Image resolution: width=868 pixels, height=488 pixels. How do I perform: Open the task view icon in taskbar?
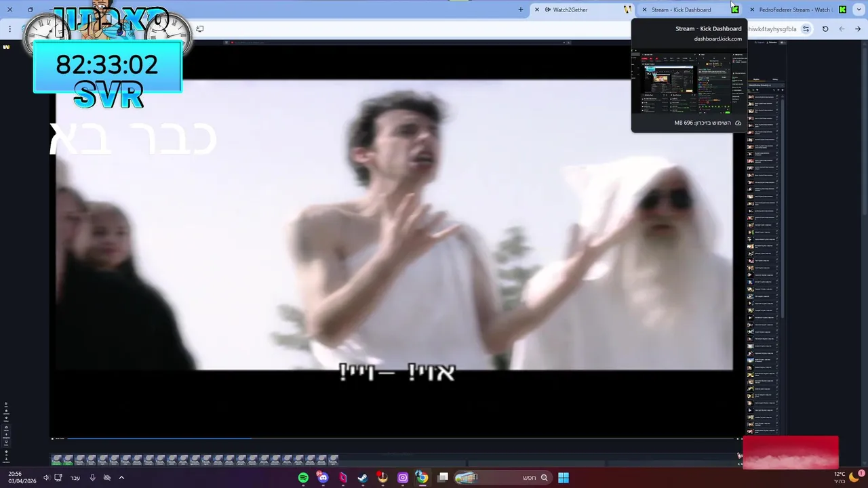(443, 478)
